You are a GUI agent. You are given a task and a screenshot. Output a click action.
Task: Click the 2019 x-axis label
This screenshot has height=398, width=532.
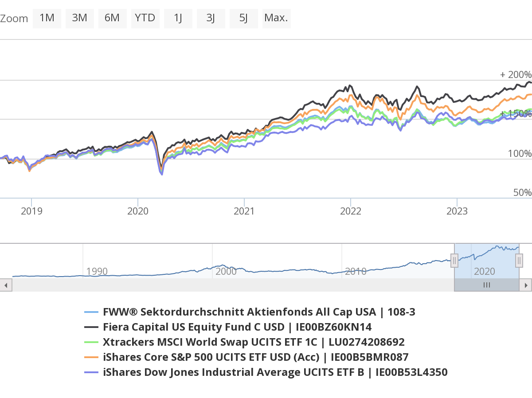[31, 211]
